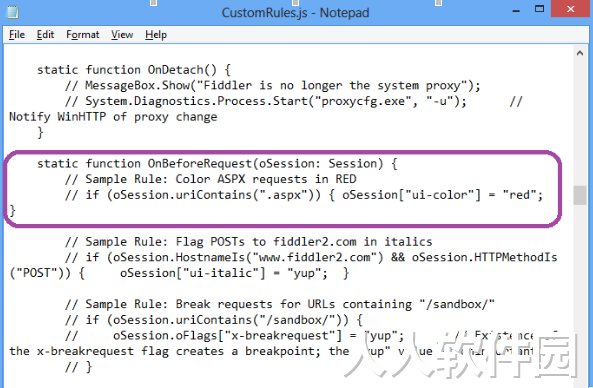Open the File menu
The height and width of the screenshot is (388, 593).
17,35
